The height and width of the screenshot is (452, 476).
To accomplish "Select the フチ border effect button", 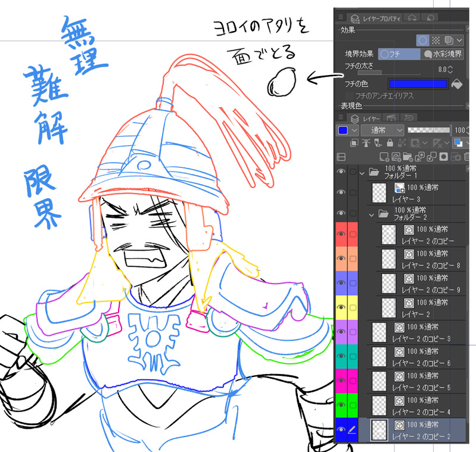I will click(x=399, y=54).
